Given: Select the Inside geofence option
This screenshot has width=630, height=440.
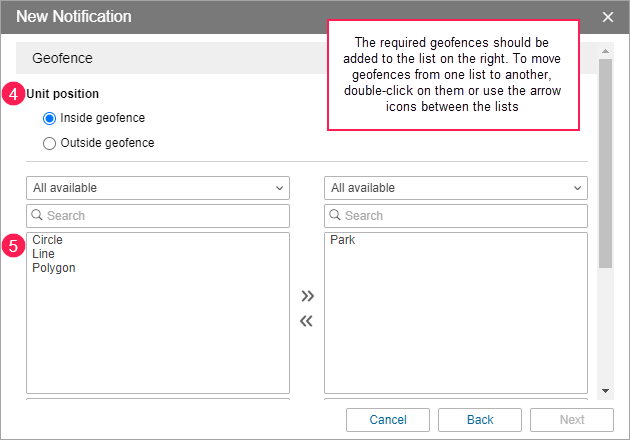Looking at the screenshot, I should click(x=49, y=118).
